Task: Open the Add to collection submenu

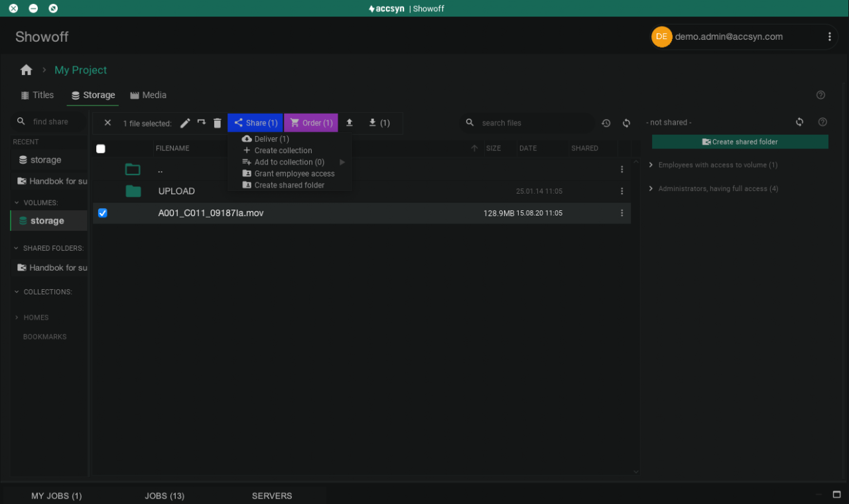Action: point(290,162)
